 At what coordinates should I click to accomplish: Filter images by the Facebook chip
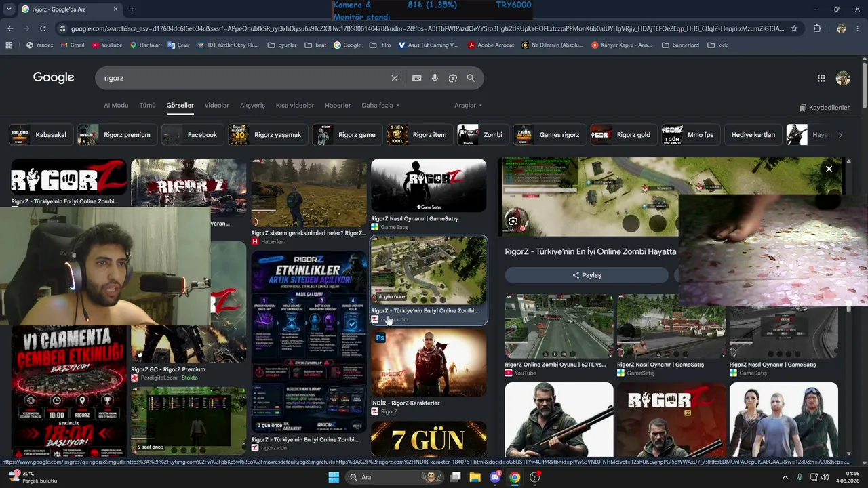pos(193,135)
